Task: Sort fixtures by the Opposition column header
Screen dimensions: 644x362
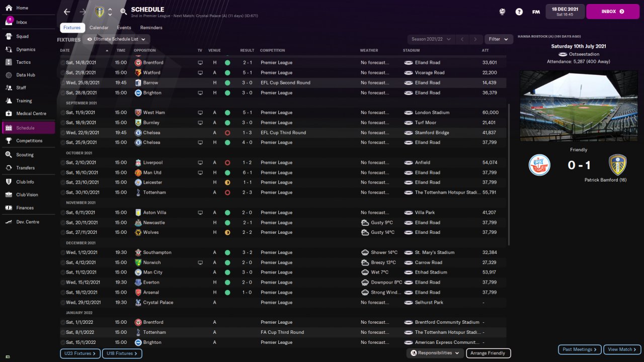Action: (x=145, y=50)
